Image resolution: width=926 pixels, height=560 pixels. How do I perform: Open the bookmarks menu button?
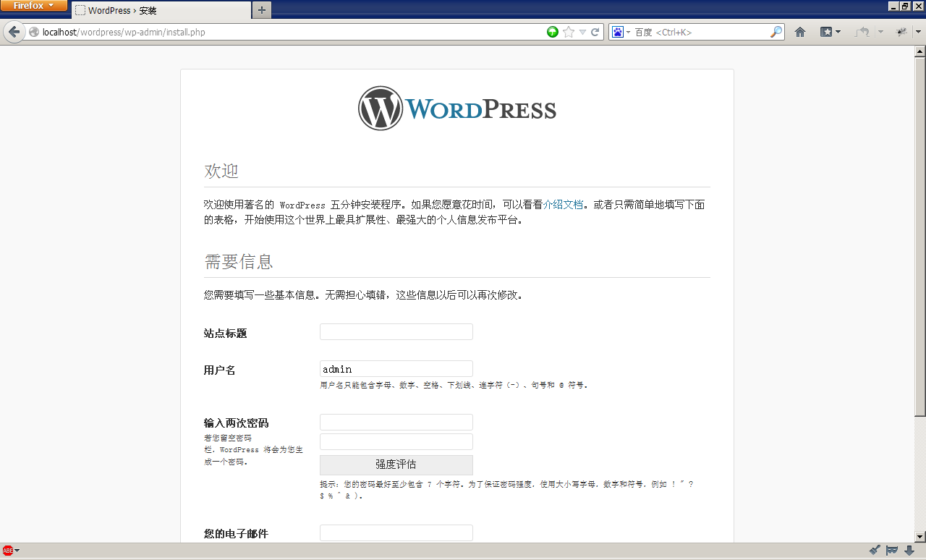830,32
